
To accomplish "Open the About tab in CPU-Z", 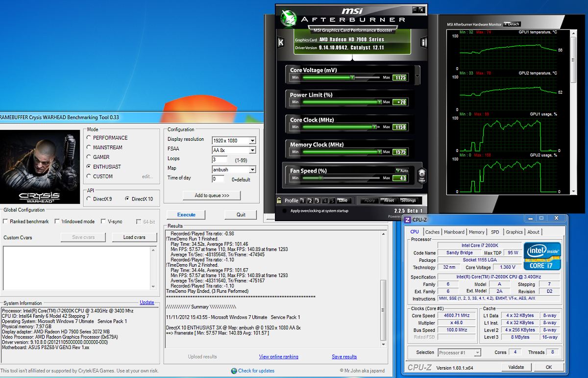I will pos(533,232).
